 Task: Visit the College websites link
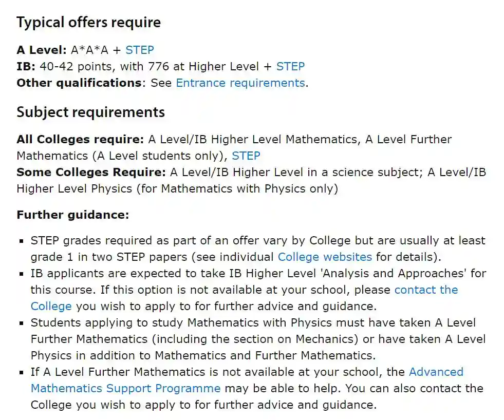pos(325,257)
